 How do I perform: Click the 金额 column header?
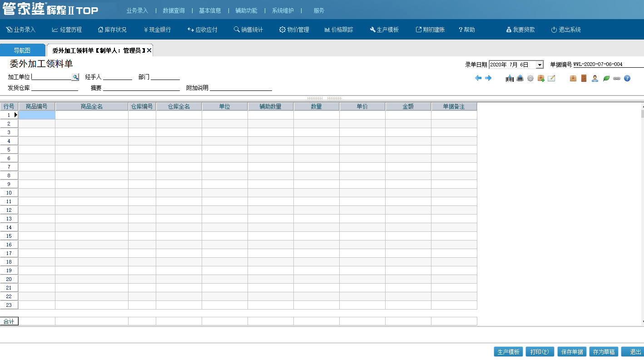coord(408,106)
